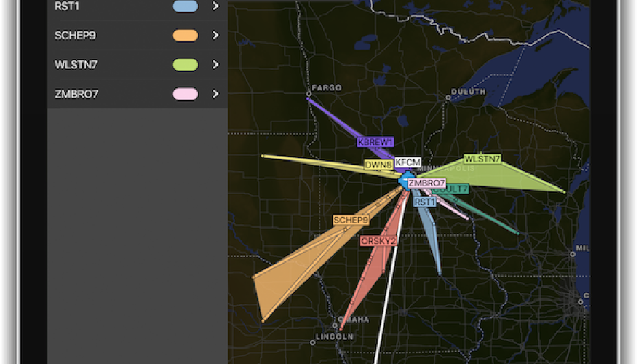The image size is (644, 364).
Task: Open the ZMBRO7 row chevron
Action: [215, 94]
